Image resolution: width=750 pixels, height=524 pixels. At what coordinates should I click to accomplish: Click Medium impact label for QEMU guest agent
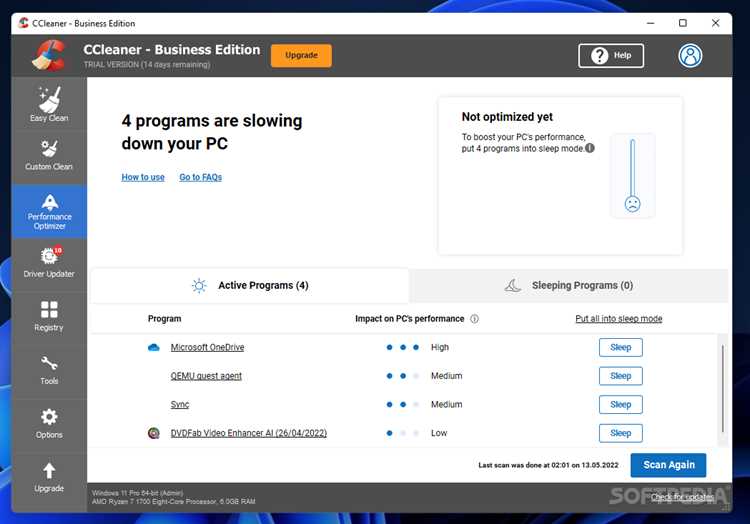pyautogui.click(x=446, y=376)
